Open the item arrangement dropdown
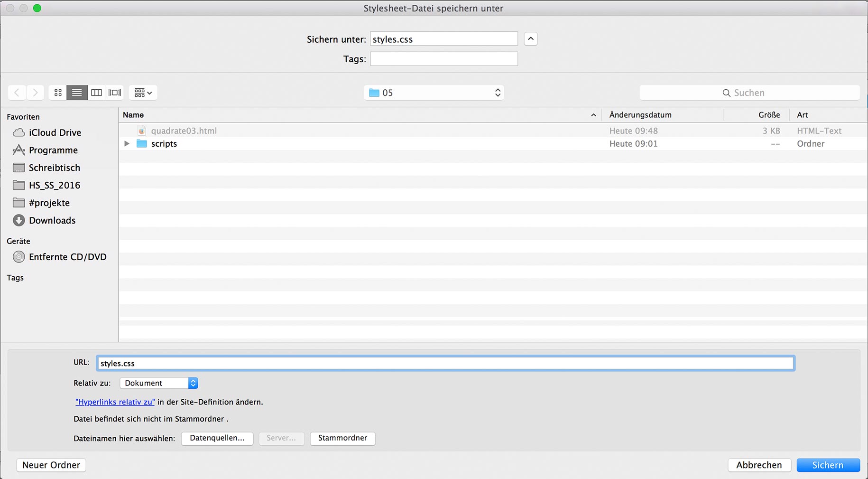This screenshot has width=868, height=479. pos(143,93)
